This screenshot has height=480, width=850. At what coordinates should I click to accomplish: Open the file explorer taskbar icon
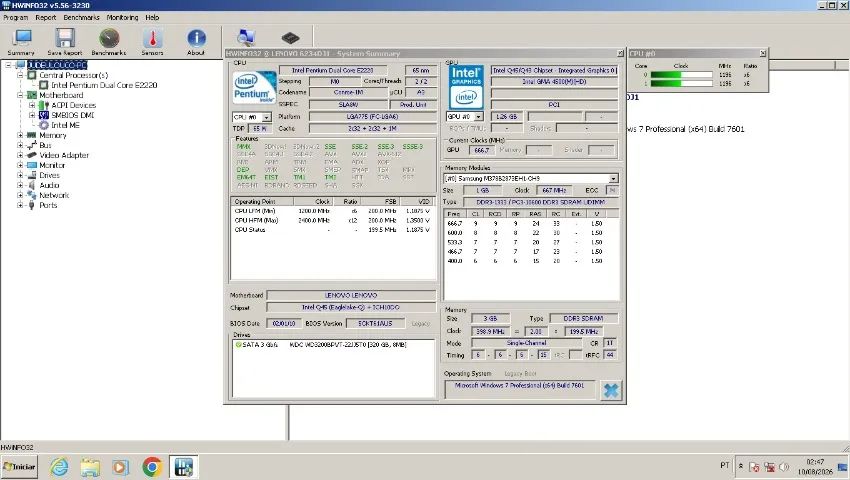90,467
